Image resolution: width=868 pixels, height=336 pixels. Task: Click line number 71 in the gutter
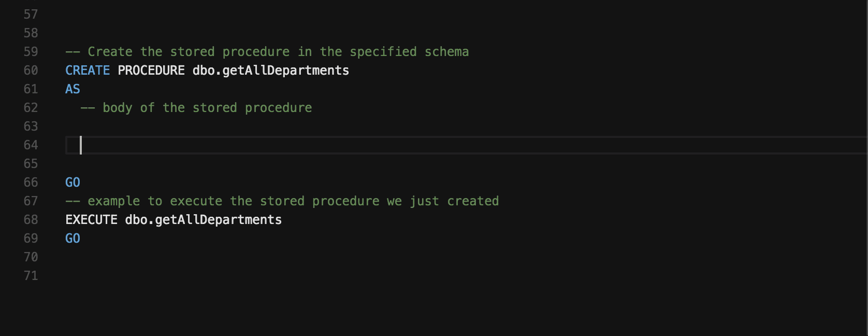coord(31,276)
